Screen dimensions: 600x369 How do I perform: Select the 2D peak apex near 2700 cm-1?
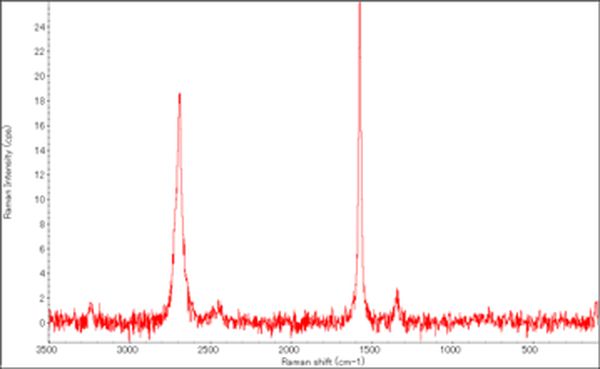(179, 96)
